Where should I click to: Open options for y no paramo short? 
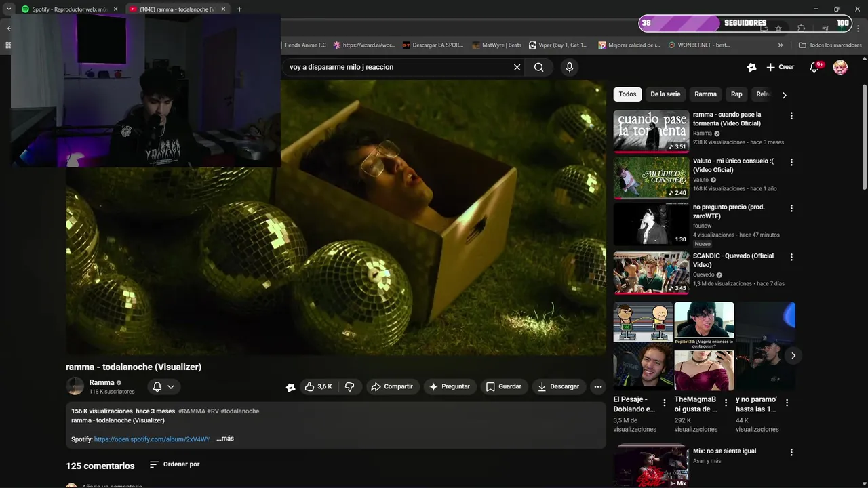tap(787, 403)
